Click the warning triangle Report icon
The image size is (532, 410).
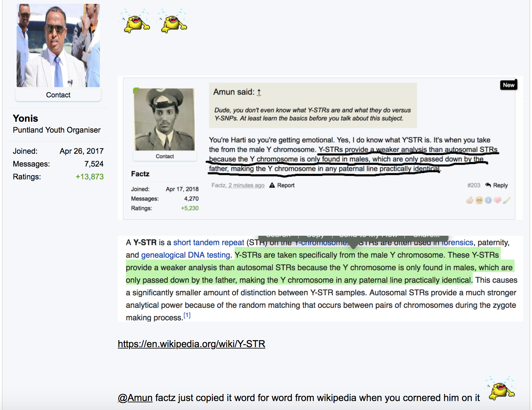272,185
